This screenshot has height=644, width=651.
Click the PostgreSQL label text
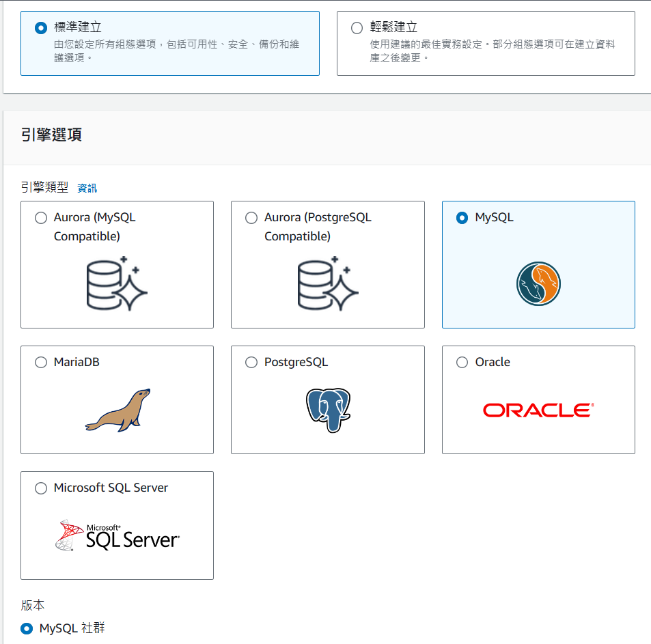pos(296,362)
